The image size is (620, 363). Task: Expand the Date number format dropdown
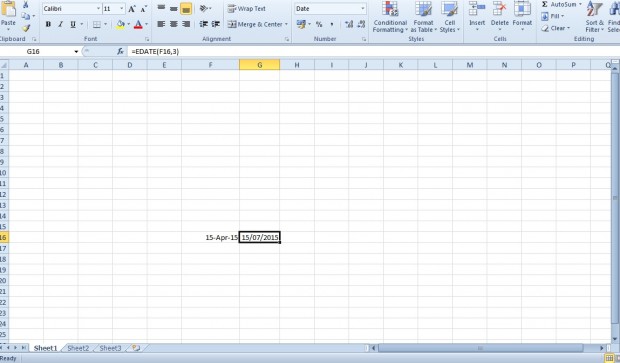point(362,9)
